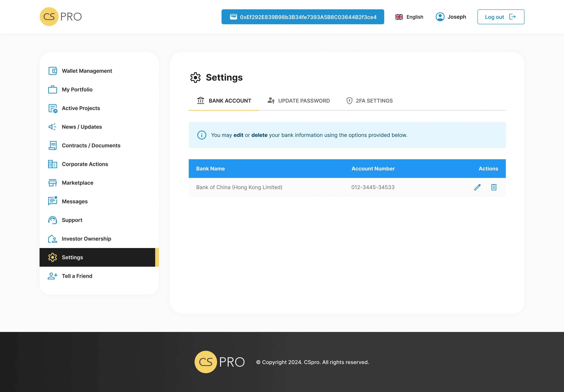Open Messages with notification dot
This screenshot has height=392, width=564.
click(74, 201)
